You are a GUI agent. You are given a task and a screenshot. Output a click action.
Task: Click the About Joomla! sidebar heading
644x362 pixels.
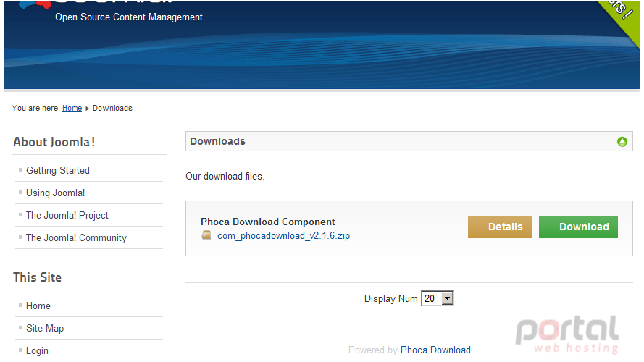54,142
